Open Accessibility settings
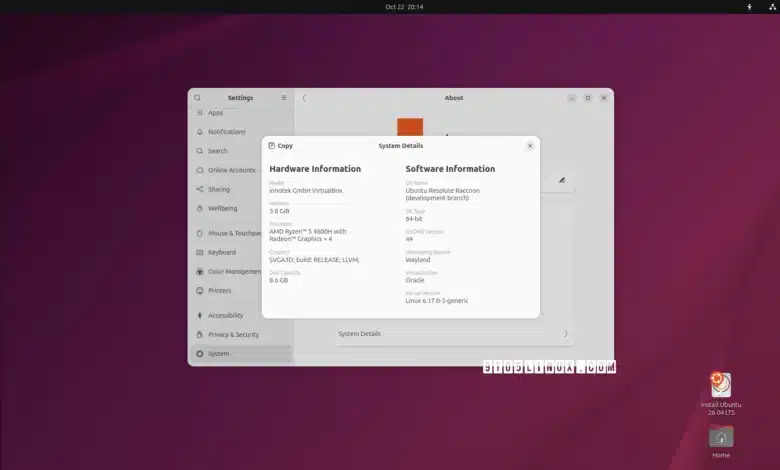 coord(242,315)
